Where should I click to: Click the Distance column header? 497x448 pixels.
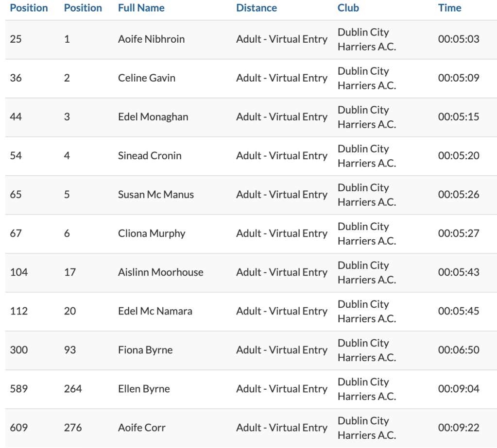(257, 8)
